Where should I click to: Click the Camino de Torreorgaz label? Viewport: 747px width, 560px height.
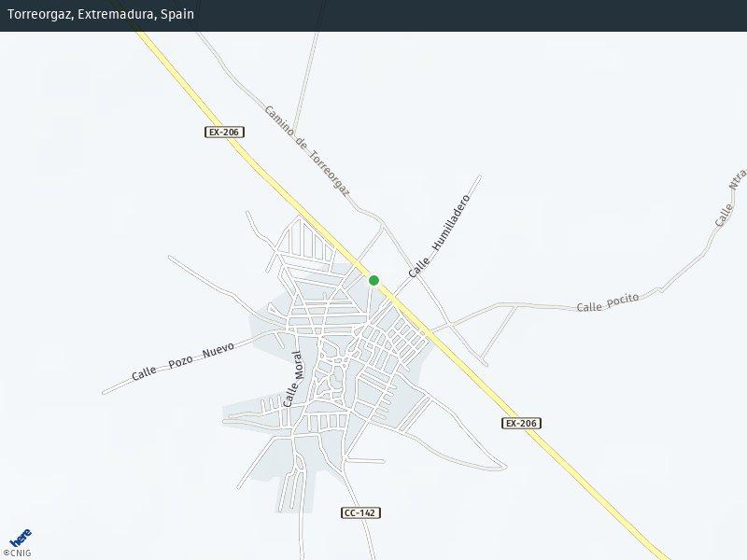[x=306, y=149]
